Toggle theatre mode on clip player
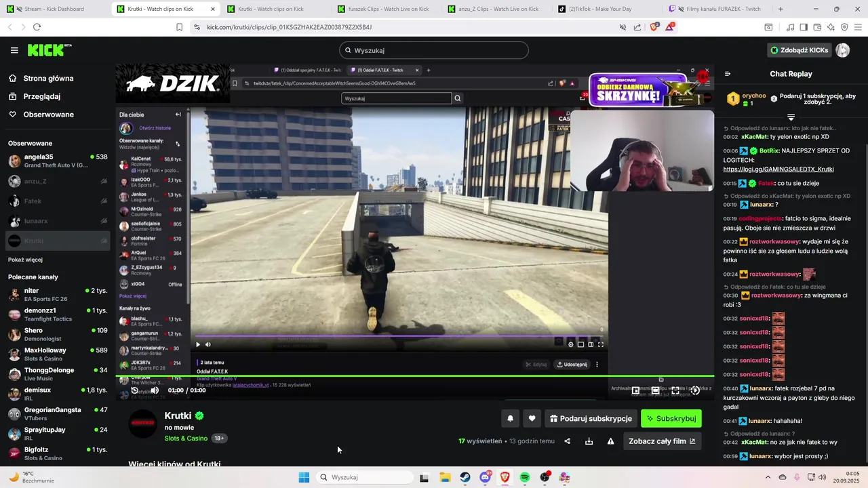 (655, 390)
